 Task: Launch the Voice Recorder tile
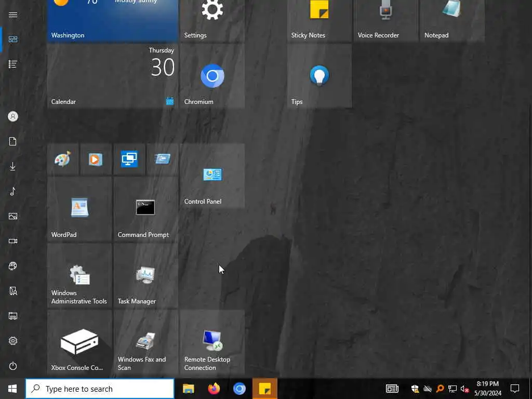coord(386,20)
